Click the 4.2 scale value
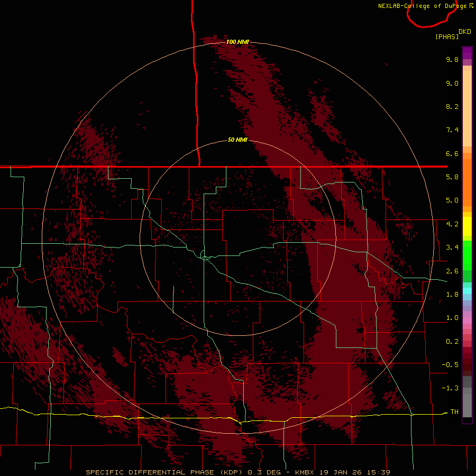 452,224
